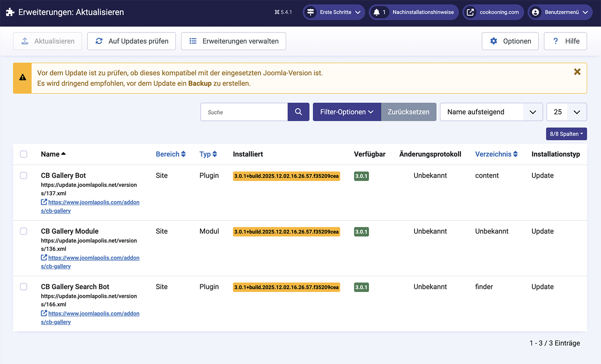Image resolution: width=601 pixels, height=364 pixels.
Task: Click into the Suche search field
Action: [244, 112]
